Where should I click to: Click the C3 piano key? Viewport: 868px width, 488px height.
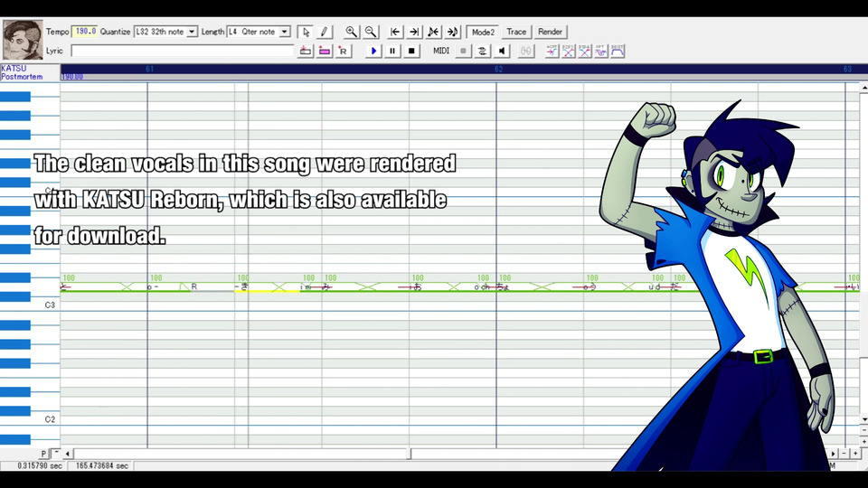[x=30, y=305]
